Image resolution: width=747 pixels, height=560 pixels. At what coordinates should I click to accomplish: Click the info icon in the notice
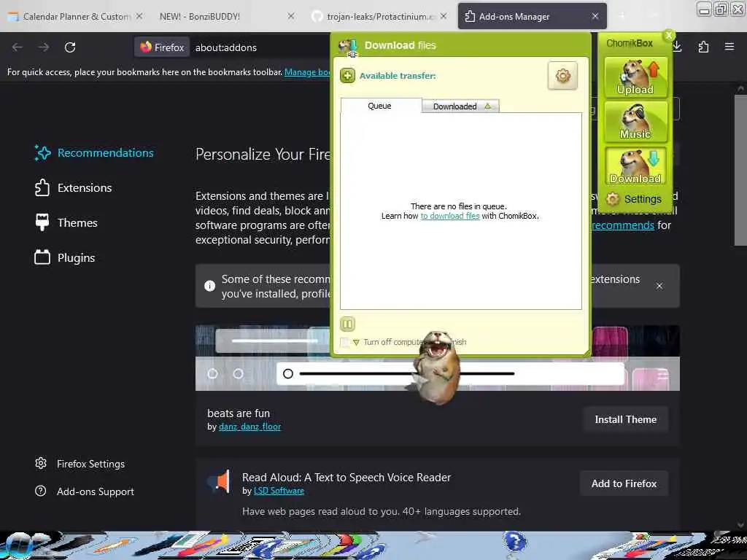(209, 286)
